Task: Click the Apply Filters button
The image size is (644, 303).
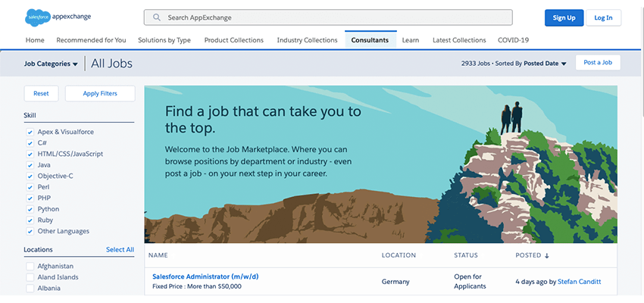Action: (100, 93)
